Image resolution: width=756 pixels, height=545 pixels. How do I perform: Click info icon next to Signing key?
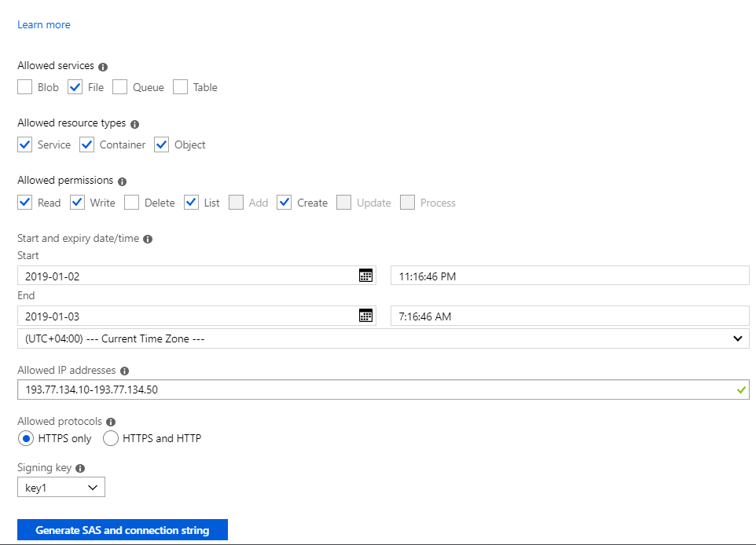80,468
